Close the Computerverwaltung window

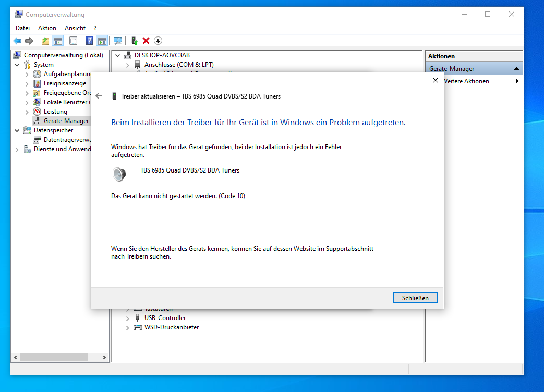[x=511, y=14]
